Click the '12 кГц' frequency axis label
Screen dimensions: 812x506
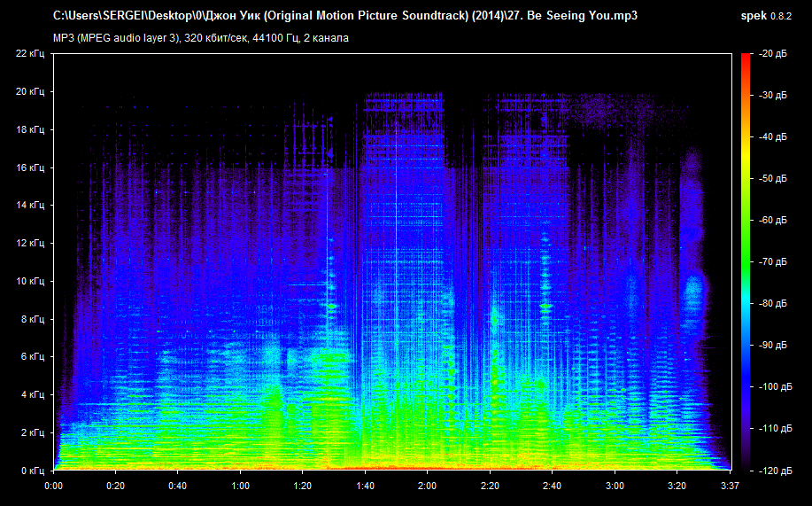(31, 243)
